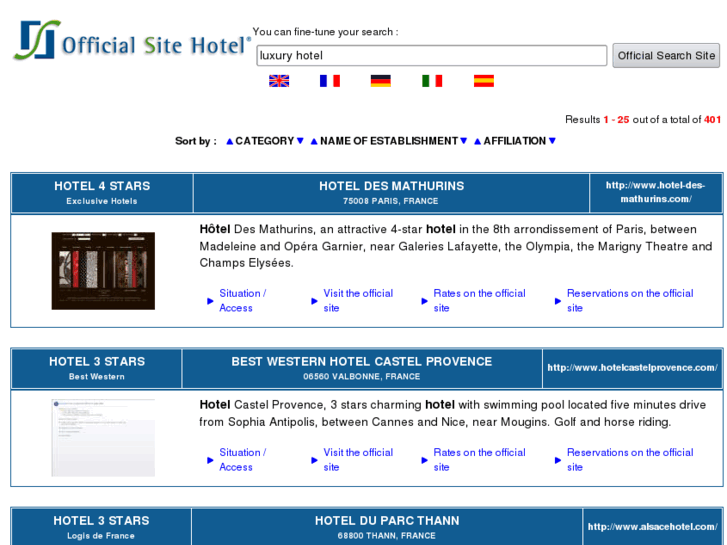Click the HOTEL DU PARC THANN heading
The image size is (727, 545).
point(387,521)
